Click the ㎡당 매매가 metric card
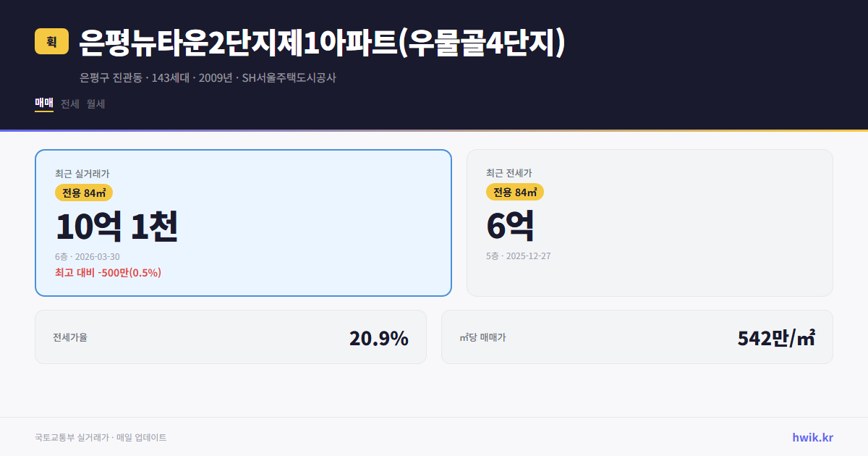 637,337
